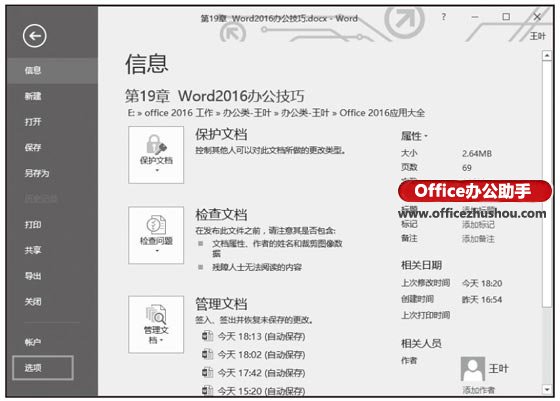This screenshot has height=401, width=560.
Task: Open autosave version 今天 15:20
Action: pyautogui.click(x=254, y=391)
